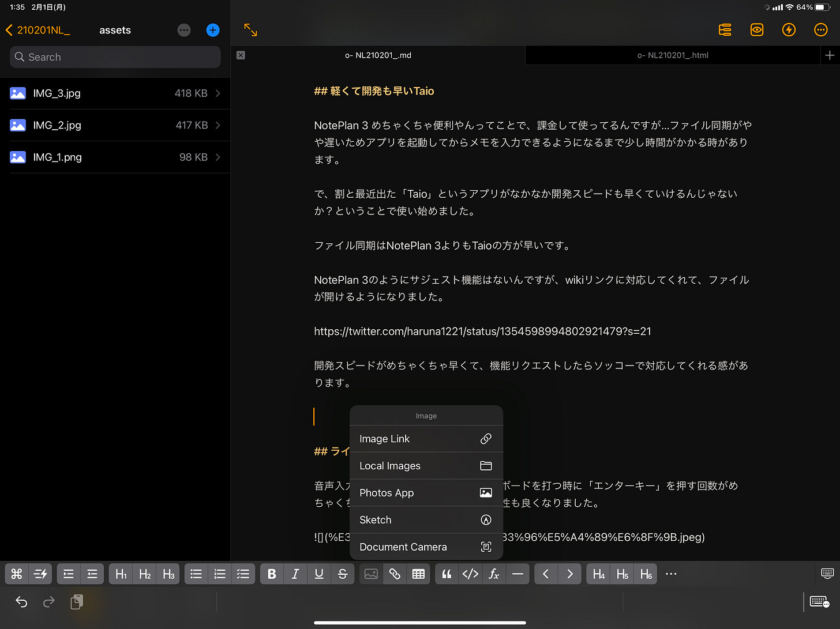Choose Sketch from Image menu

point(426,520)
